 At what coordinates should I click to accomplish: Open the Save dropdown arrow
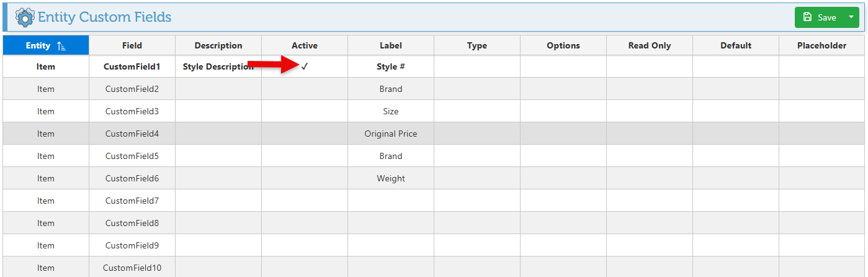(851, 17)
